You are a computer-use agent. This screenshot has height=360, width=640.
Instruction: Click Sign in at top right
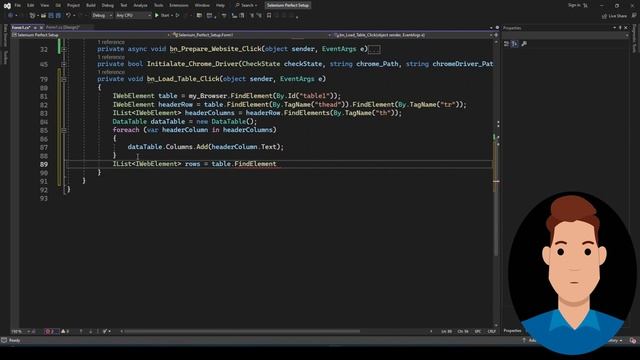[x=573, y=5]
